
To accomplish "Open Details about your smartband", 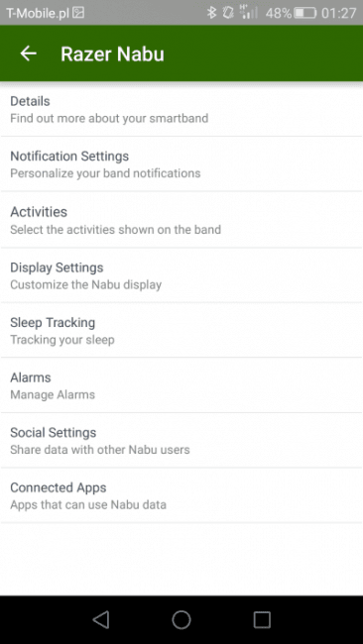I will tap(181, 109).
